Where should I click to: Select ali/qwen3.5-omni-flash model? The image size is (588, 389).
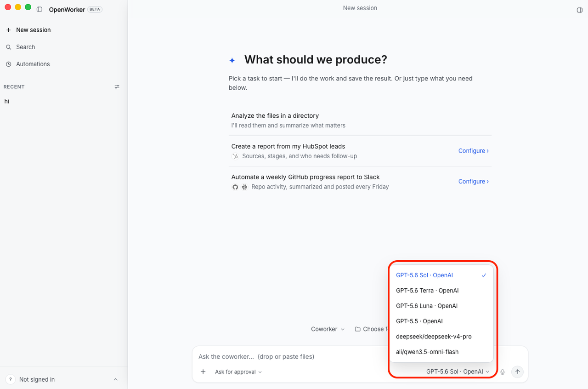point(441,352)
